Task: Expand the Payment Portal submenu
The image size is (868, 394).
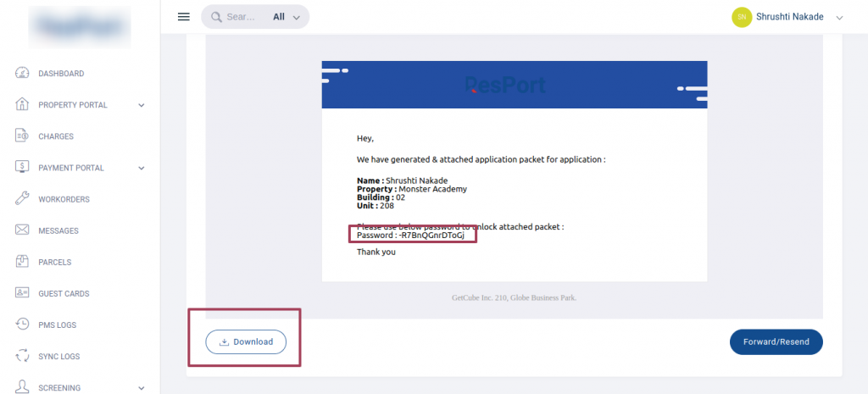Action: click(x=142, y=168)
